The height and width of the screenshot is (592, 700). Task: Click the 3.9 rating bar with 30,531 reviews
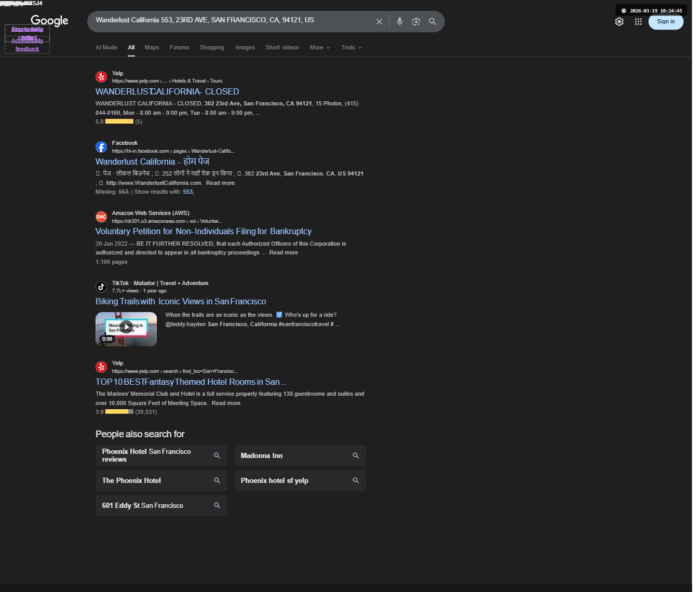point(119,412)
